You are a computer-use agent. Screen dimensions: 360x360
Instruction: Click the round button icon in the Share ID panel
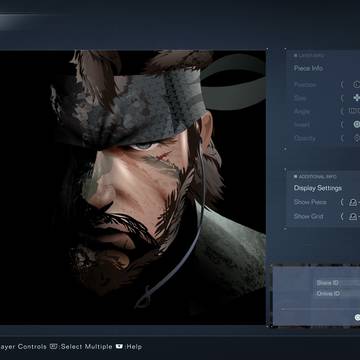(357, 317)
